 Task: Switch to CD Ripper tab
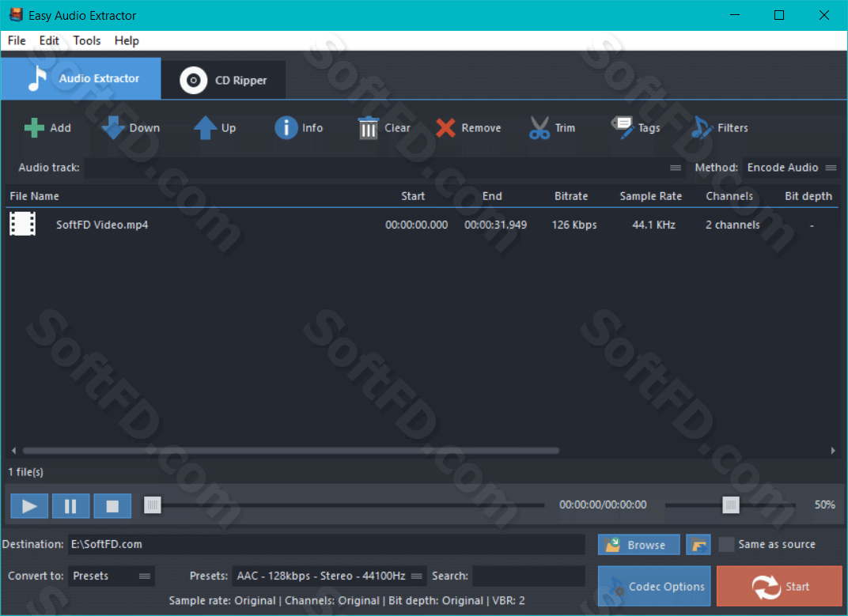point(223,80)
